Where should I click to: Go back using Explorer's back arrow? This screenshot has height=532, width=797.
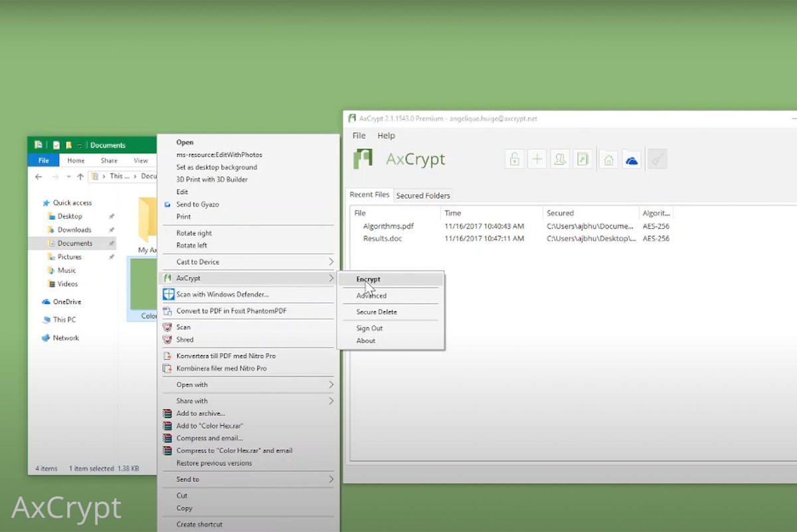click(x=39, y=177)
